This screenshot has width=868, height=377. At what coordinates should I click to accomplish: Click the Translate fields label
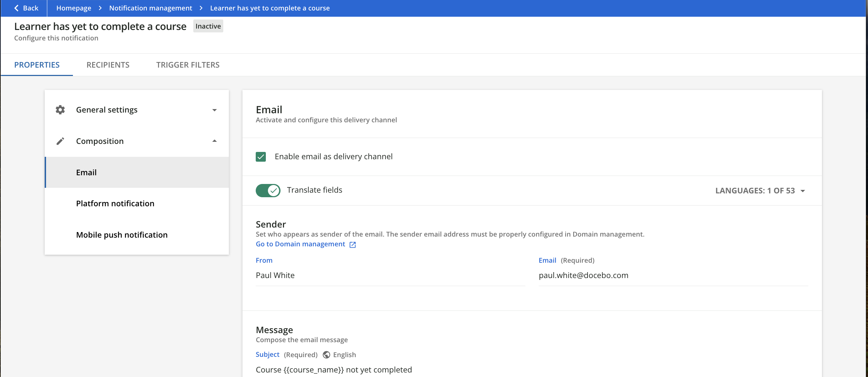[x=315, y=190]
